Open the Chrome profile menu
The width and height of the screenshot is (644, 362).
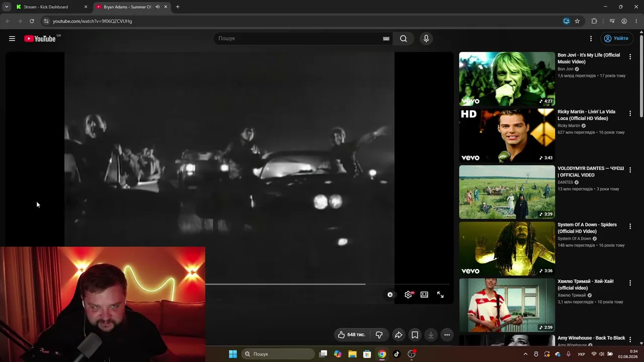pyautogui.click(x=624, y=21)
